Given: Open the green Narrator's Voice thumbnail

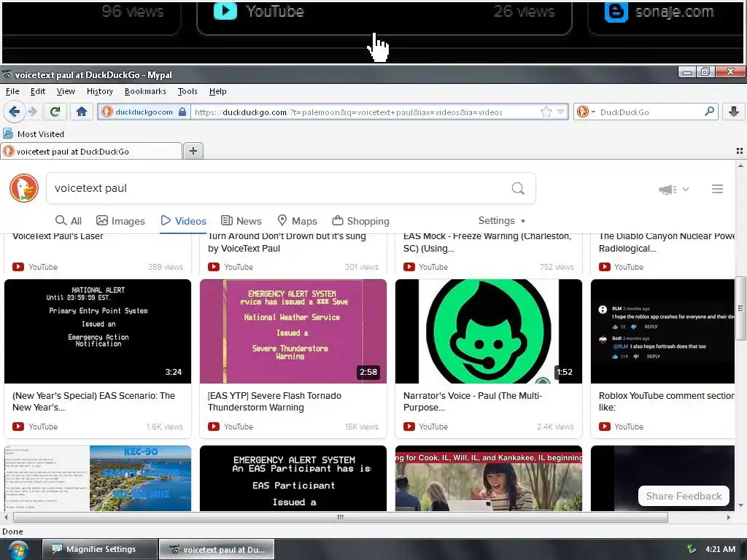Looking at the screenshot, I should tap(488, 331).
